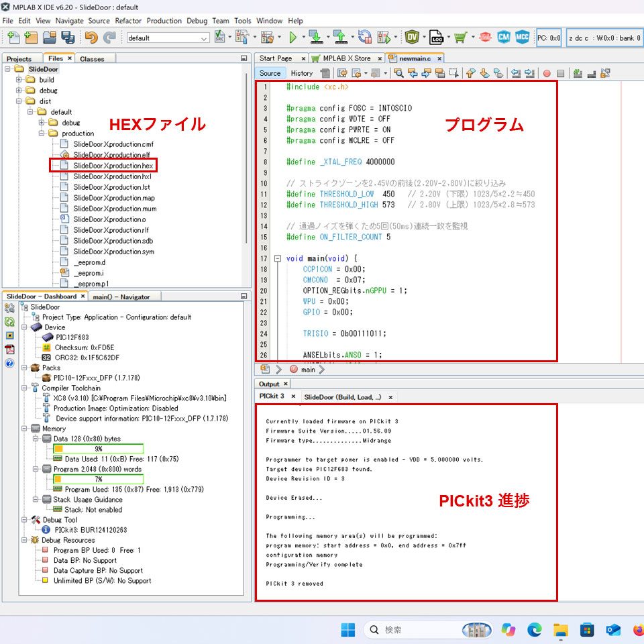
Task: Click the Make and Program Device icon
Action: tap(315, 38)
